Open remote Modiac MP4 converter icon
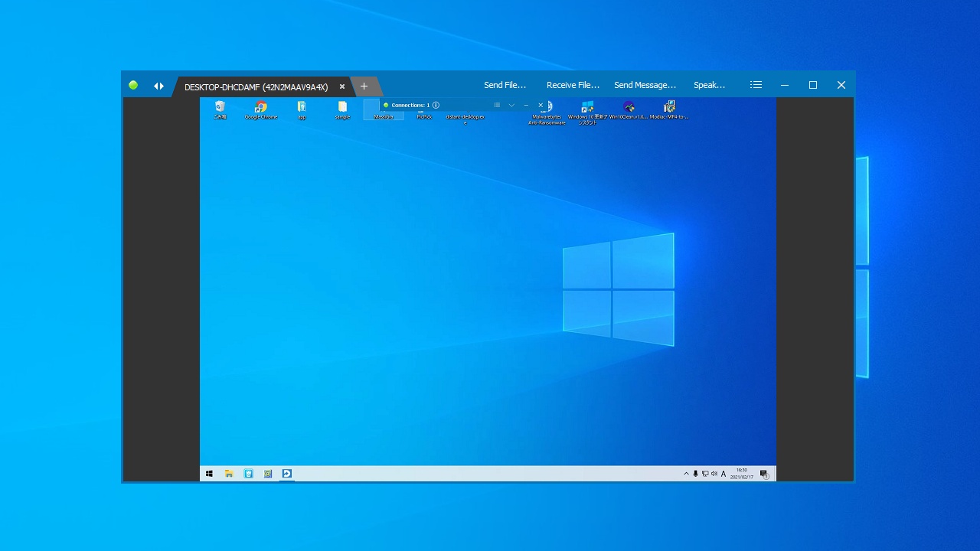The height and width of the screenshot is (551, 980). 669,110
